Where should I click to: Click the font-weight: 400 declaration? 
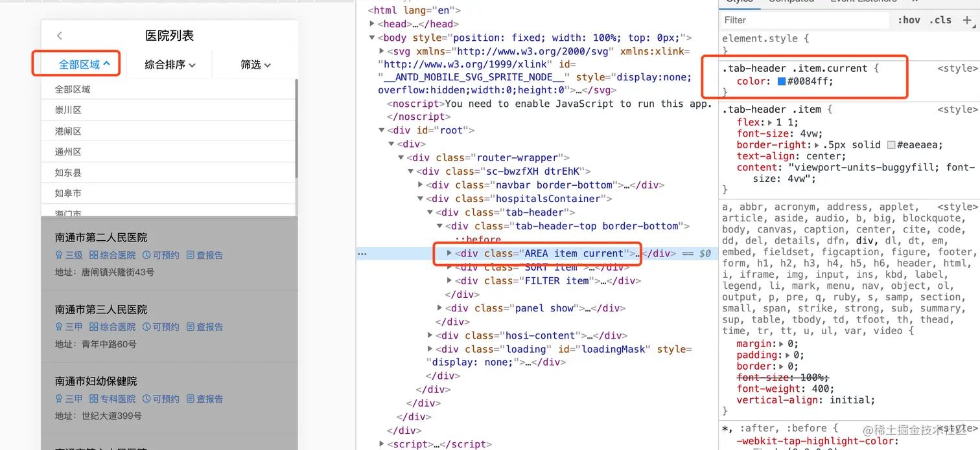(786, 389)
